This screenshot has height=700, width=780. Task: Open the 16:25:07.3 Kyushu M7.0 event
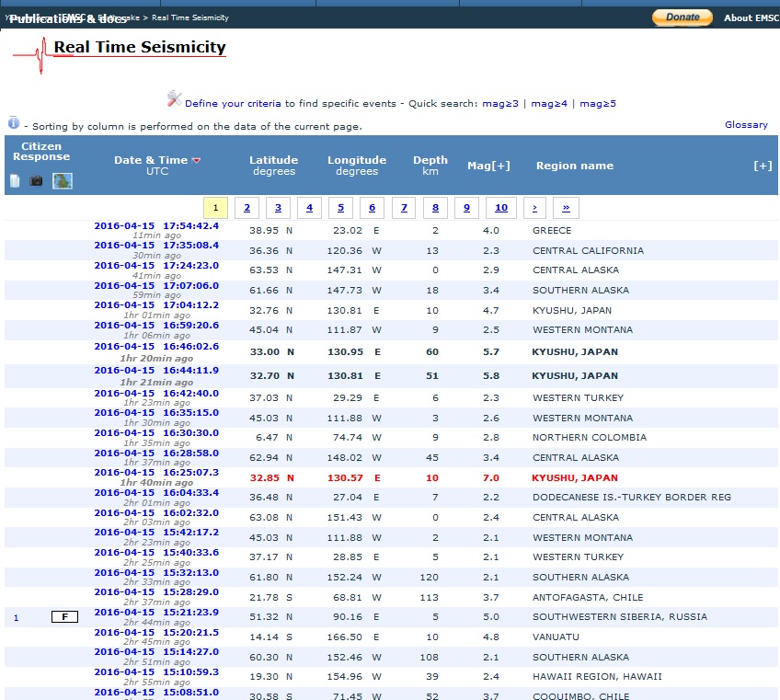[156, 473]
